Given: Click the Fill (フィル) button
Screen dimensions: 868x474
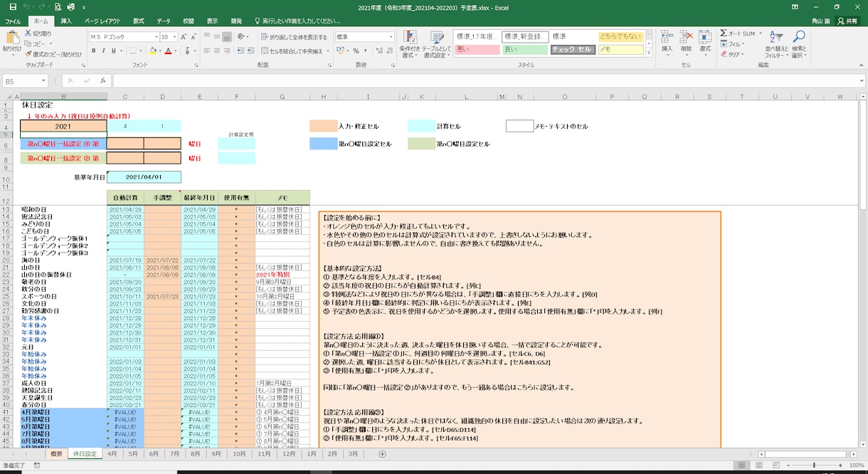Looking at the screenshot, I should [733, 44].
